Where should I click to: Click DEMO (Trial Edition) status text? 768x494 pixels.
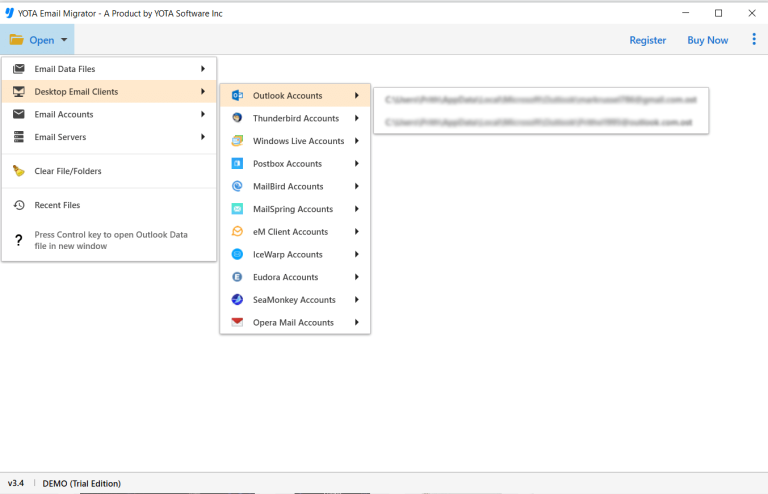pos(81,483)
